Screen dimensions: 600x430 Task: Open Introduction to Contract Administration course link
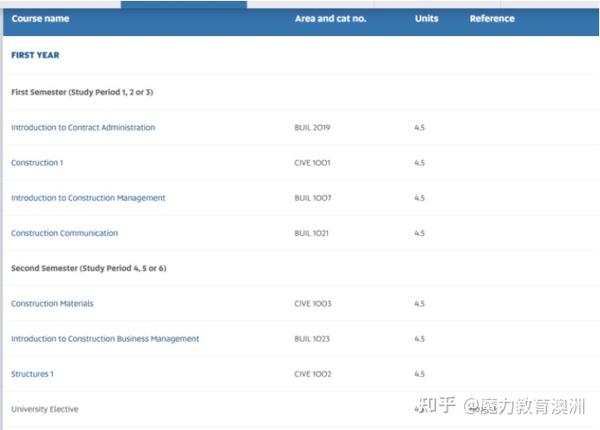coord(83,127)
